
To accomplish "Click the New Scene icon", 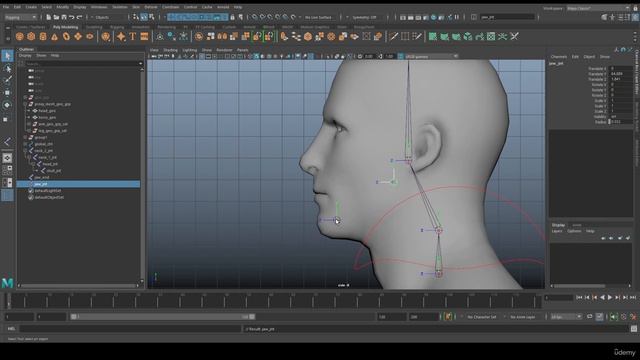I will coord(49,17).
